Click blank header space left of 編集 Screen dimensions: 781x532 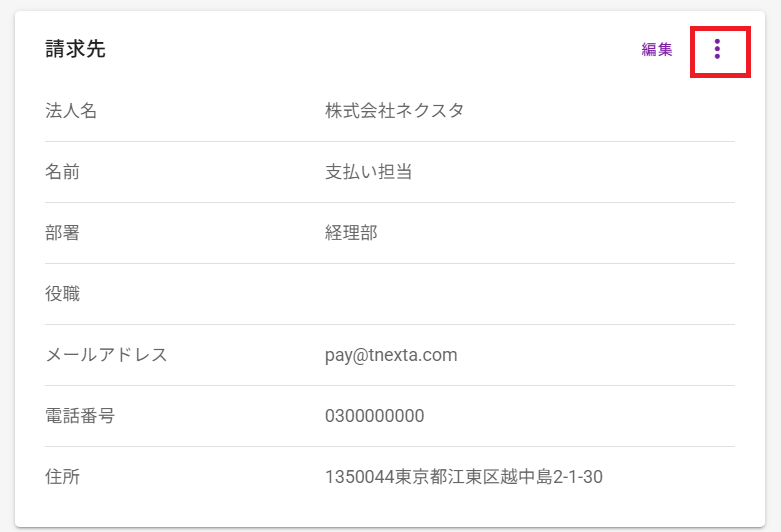pos(400,49)
